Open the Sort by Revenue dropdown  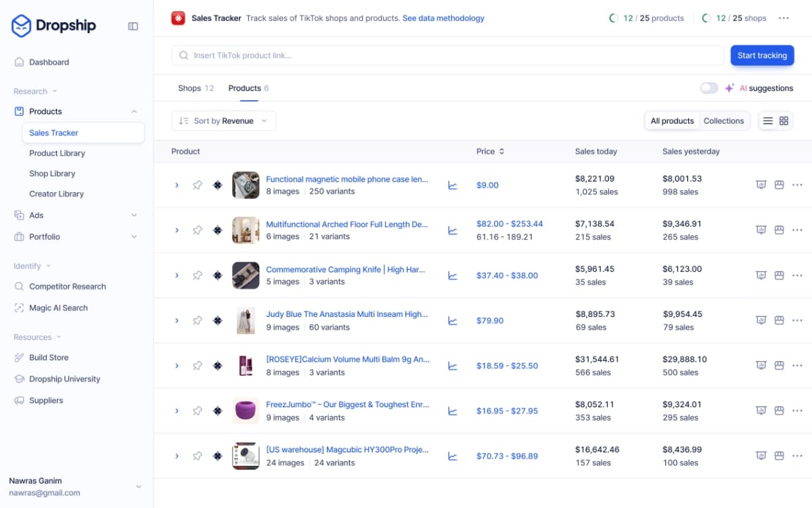point(223,121)
